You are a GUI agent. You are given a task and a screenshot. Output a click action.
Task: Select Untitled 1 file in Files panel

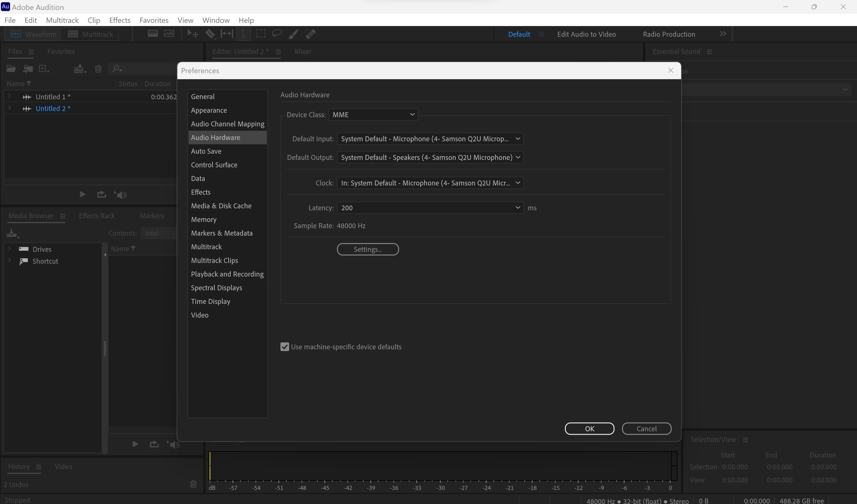click(53, 97)
